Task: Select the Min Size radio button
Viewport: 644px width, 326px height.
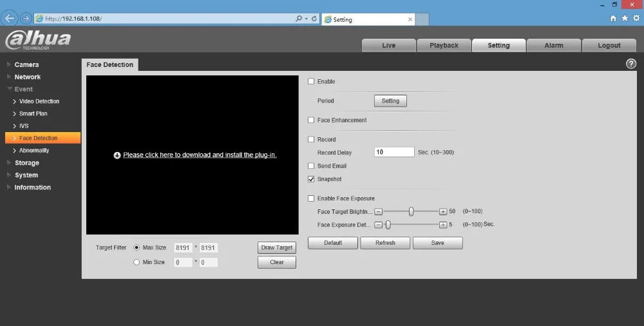Action: click(137, 262)
